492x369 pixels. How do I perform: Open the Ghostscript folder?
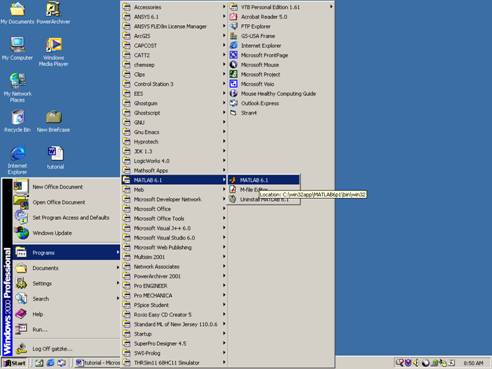click(x=174, y=113)
